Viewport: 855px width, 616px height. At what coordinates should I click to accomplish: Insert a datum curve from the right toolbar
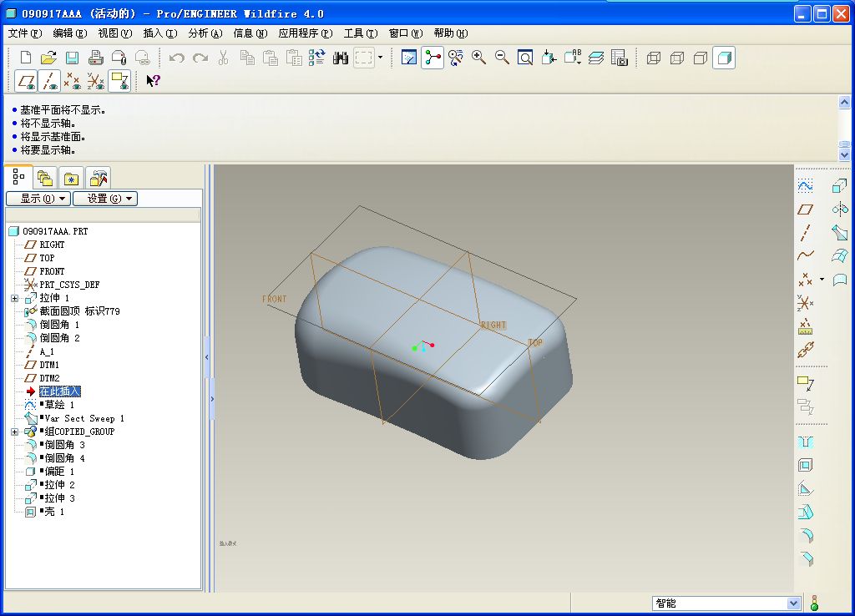806,255
